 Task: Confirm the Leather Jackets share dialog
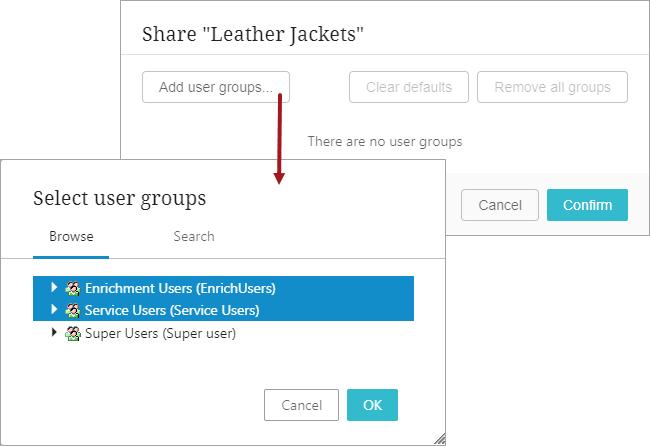(587, 205)
